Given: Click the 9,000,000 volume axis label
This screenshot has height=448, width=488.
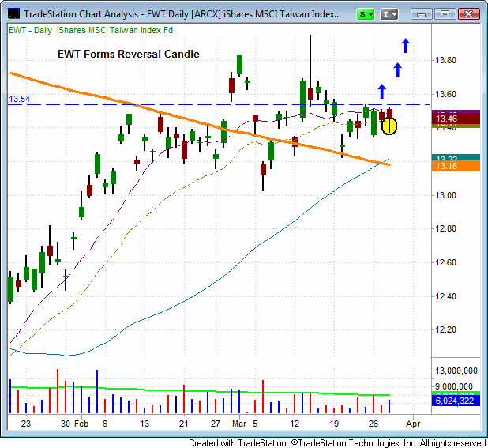Looking at the screenshot, I should 454,386.
